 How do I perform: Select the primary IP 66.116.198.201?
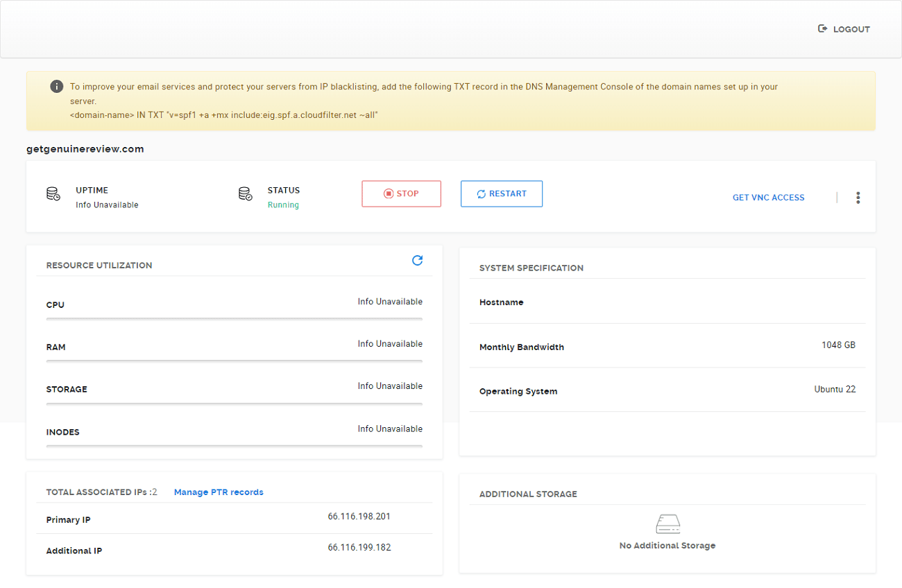(x=359, y=517)
